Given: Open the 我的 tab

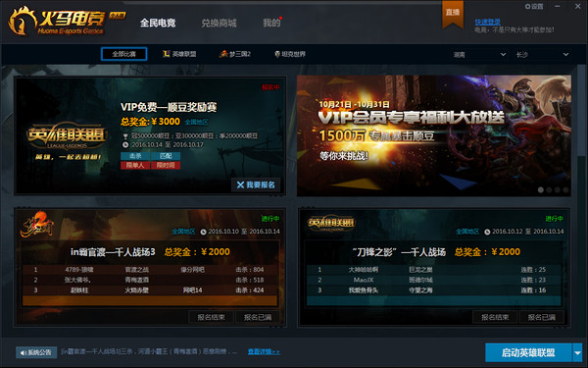Looking at the screenshot, I should (x=271, y=23).
